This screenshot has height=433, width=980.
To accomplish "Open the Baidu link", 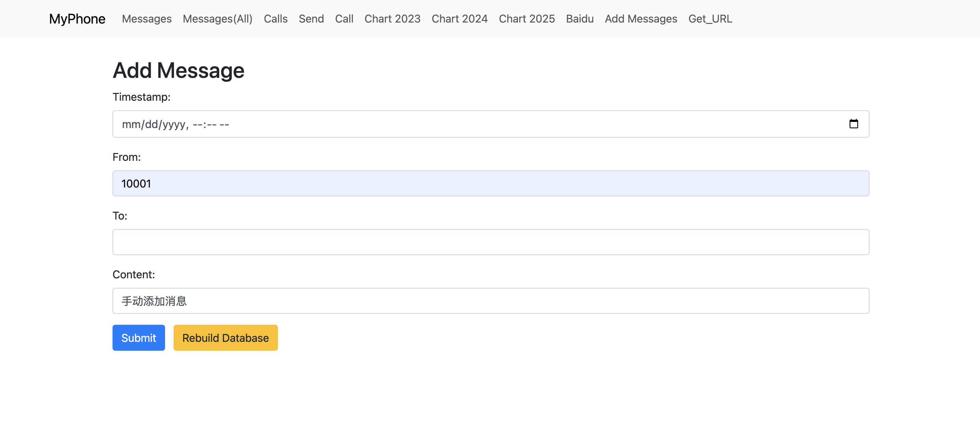I will pyautogui.click(x=579, y=19).
